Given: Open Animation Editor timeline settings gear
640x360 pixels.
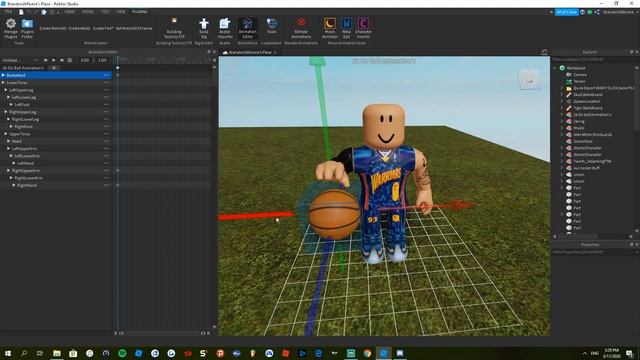Looking at the screenshot, I should click(215, 60).
